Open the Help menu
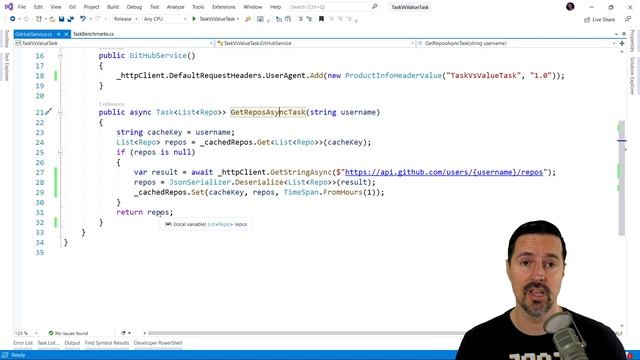The width and height of the screenshot is (640, 360). click(x=276, y=7)
